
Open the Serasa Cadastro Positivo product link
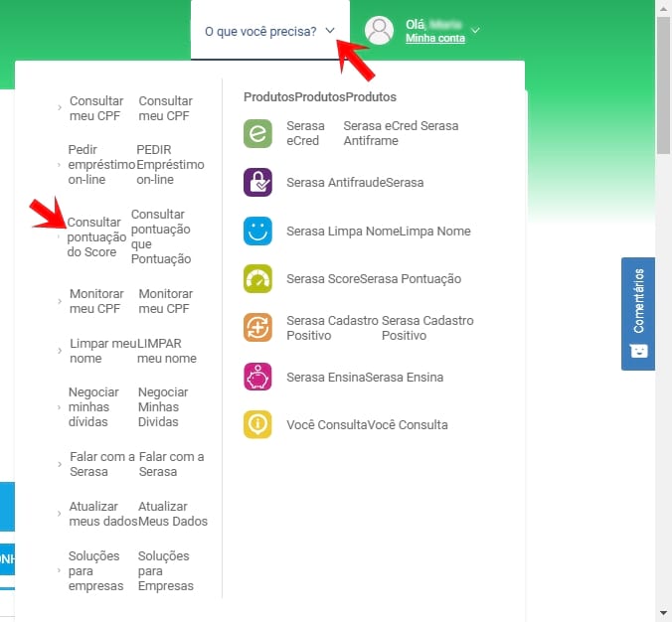click(x=332, y=328)
